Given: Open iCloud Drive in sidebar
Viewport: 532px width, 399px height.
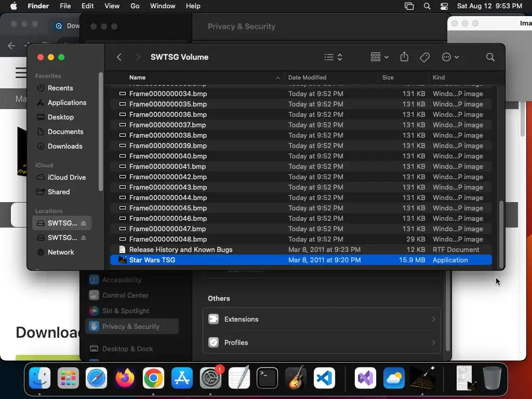Looking at the screenshot, I should pos(66,177).
